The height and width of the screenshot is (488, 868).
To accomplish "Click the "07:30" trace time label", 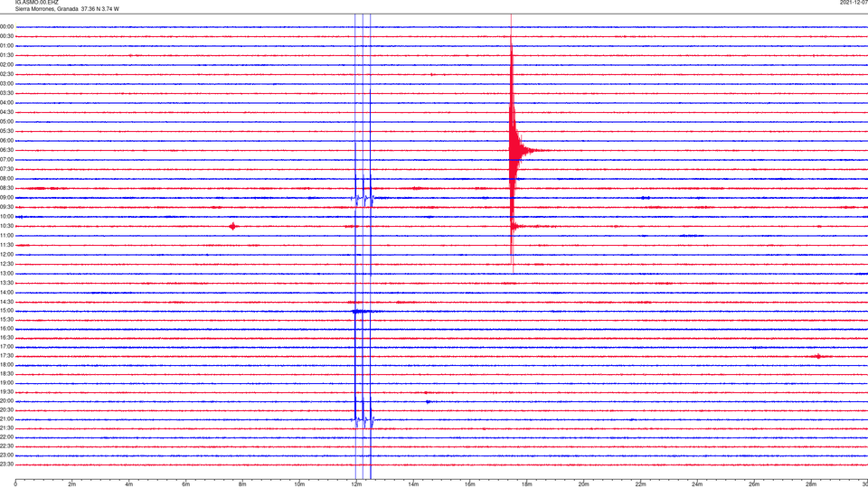I will [x=6, y=169].
